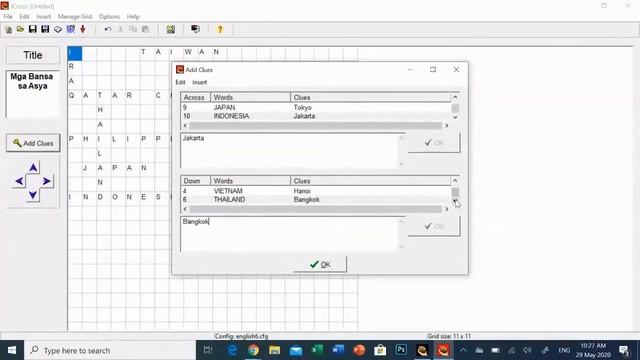The image size is (640, 360).
Task: Open the Windows Start menu
Action: (x=12, y=350)
